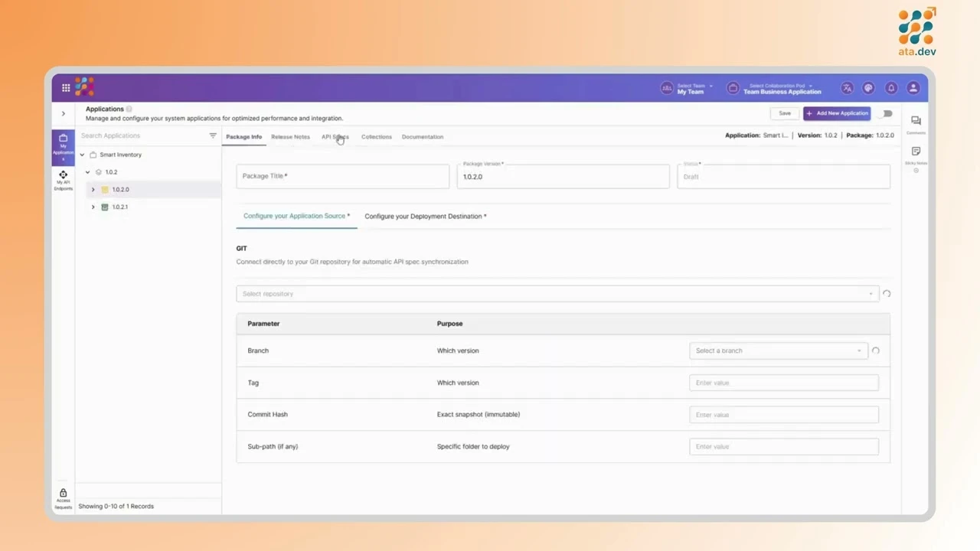Click the Add New Application button

click(837, 113)
